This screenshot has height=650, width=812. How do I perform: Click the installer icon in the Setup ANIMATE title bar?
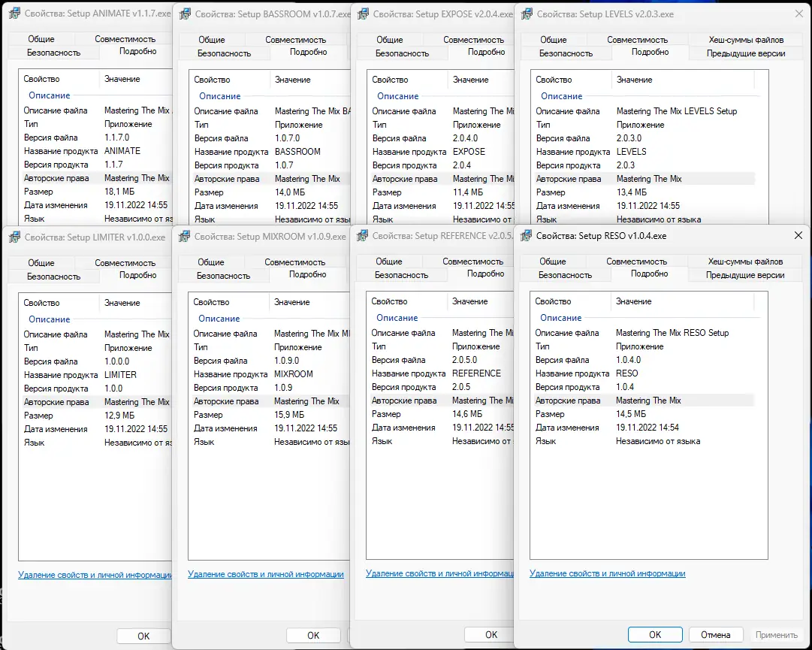pyautogui.click(x=14, y=14)
